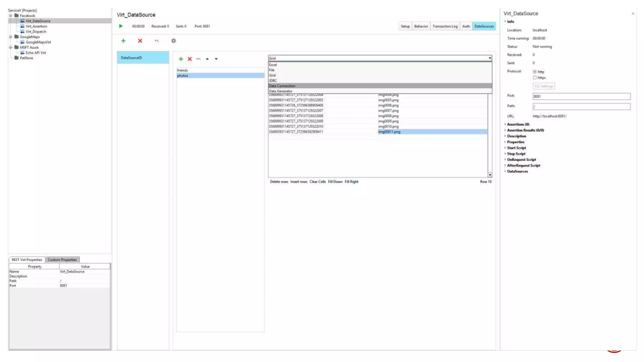This screenshot has height=362, width=644.
Task: Click the Insert rows link
Action: (298, 182)
